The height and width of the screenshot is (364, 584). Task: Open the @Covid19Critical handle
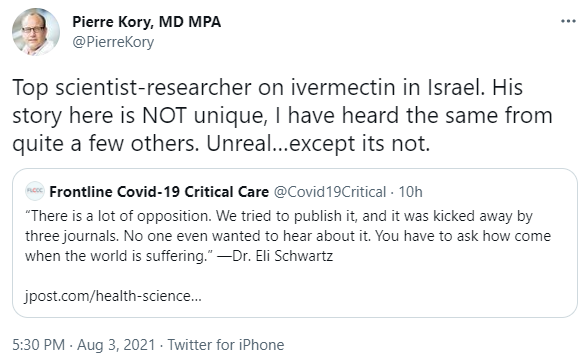[x=330, y=192]
